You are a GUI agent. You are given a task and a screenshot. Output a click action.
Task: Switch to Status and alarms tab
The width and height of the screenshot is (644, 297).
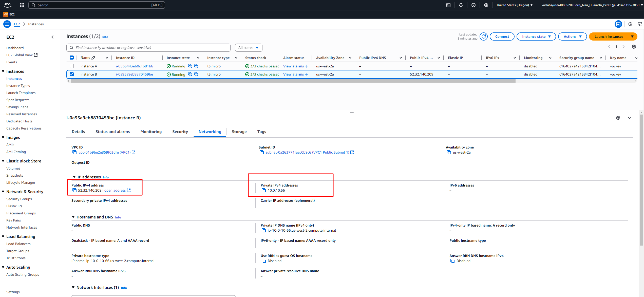[x=112, y=132]
